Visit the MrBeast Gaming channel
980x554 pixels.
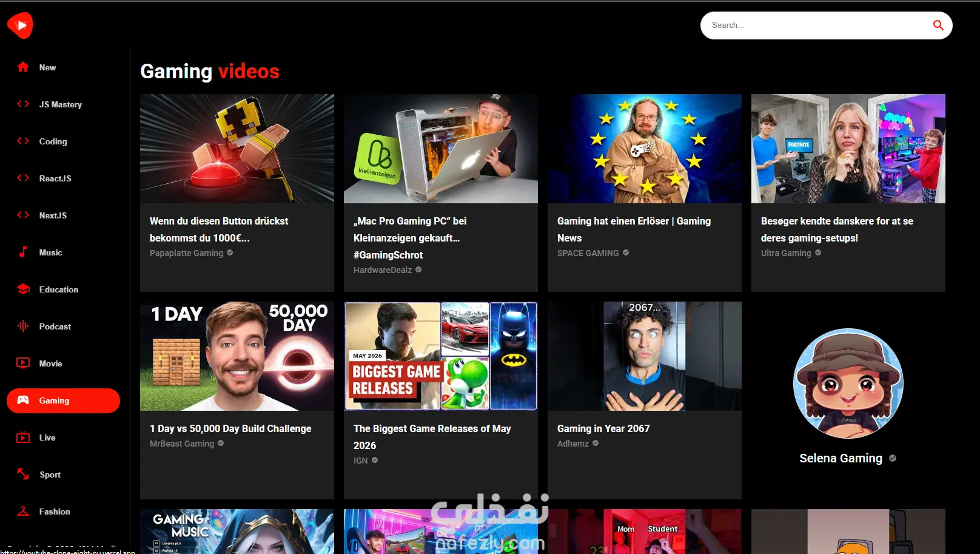click(182, 444)
